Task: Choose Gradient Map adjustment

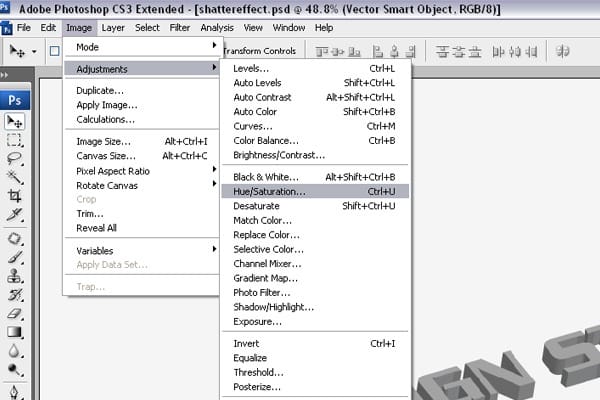Action: pos(315,278)
